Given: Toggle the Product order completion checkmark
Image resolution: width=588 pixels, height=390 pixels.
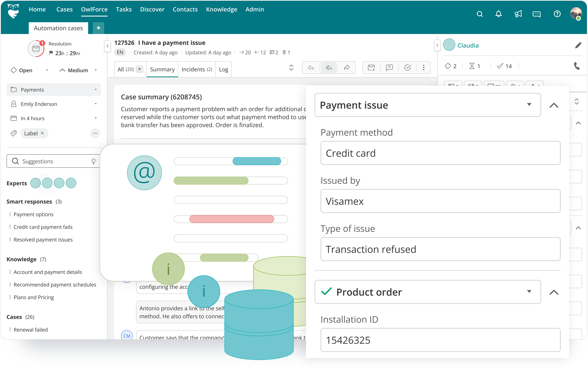Looking at the screenshot, I should [x=327, y=292].
